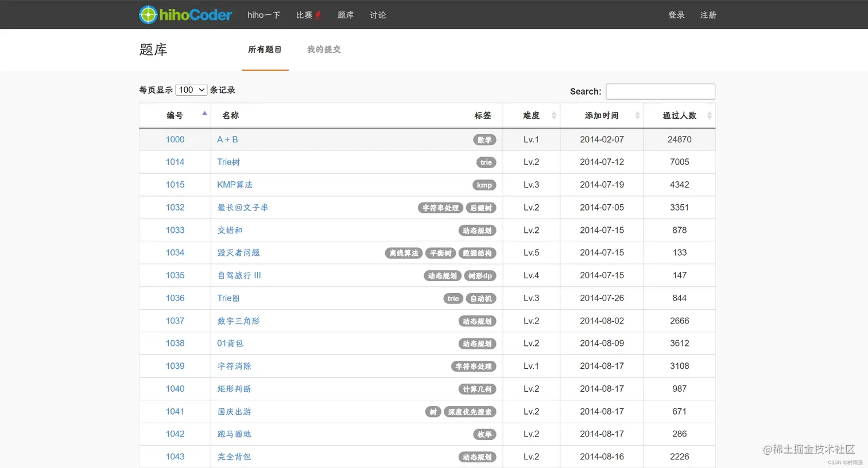Viewport: 868px width, 468px height.
Task: Open the 国庆出游 problem
Action: (x=234, y=411)
